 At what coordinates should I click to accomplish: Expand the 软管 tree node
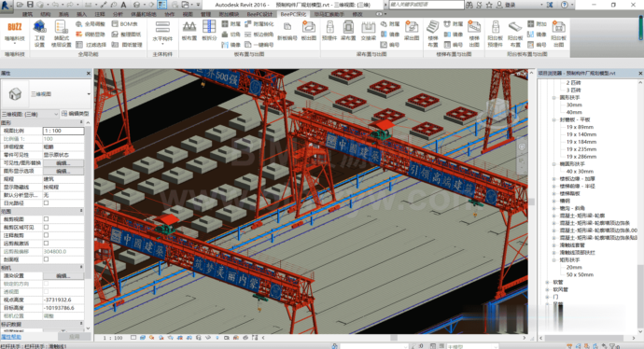(x=547, y=282)
